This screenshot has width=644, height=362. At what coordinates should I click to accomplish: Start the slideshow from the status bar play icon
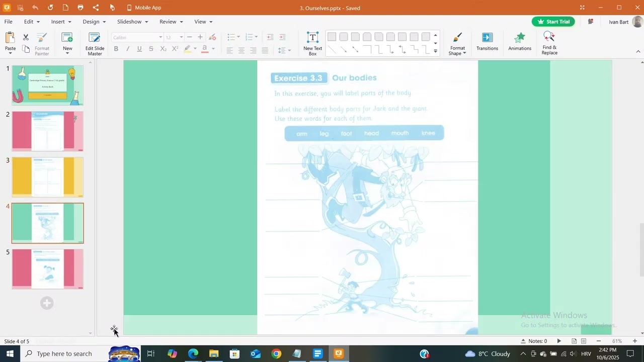point(559,341)
